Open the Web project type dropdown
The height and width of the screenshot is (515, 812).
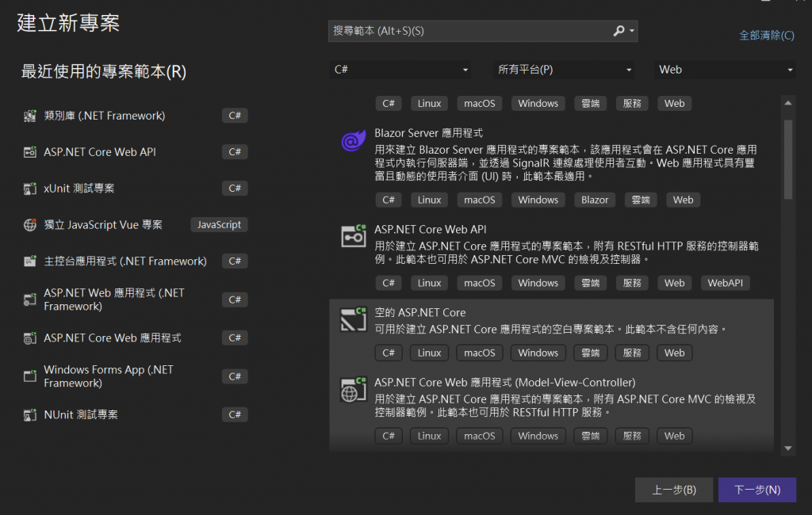[x=725, y=70]
